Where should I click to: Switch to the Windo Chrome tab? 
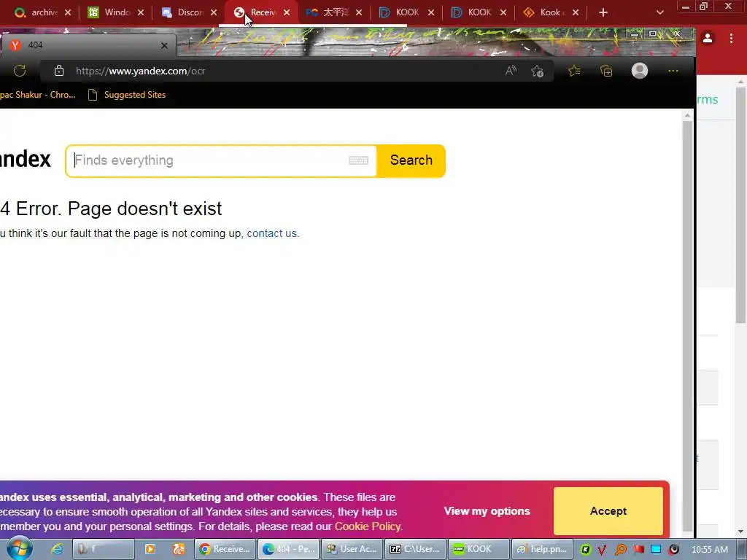pos(116,12)
